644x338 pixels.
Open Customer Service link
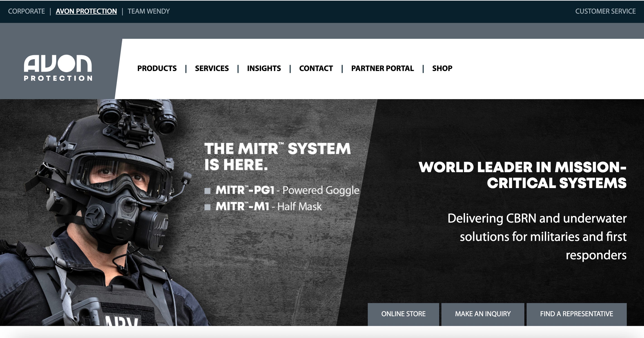[605, 11]
